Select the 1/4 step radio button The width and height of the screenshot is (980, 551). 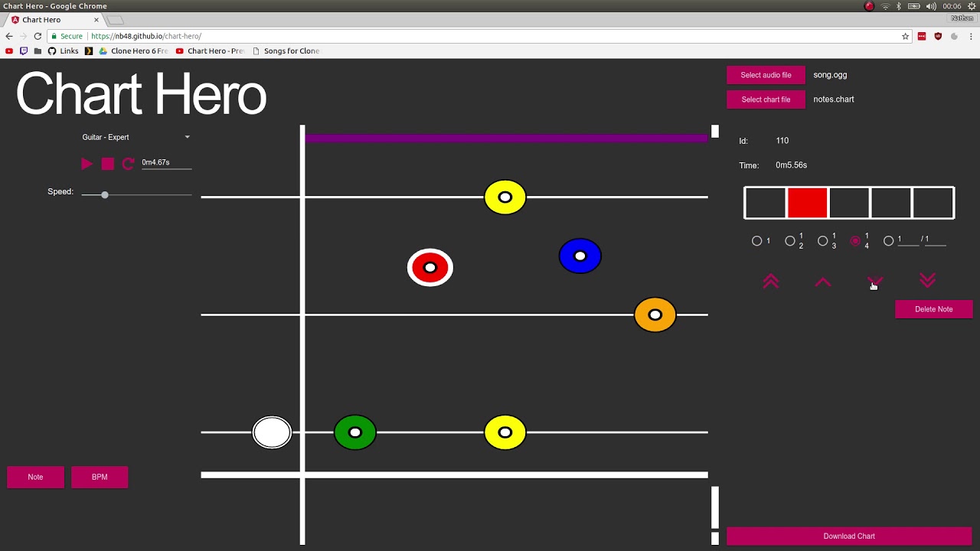coord(856,240)
